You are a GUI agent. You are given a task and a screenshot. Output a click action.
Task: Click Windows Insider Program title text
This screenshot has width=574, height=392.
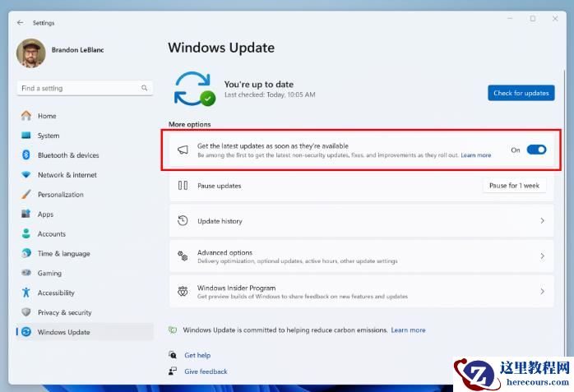tap(237, 288)
